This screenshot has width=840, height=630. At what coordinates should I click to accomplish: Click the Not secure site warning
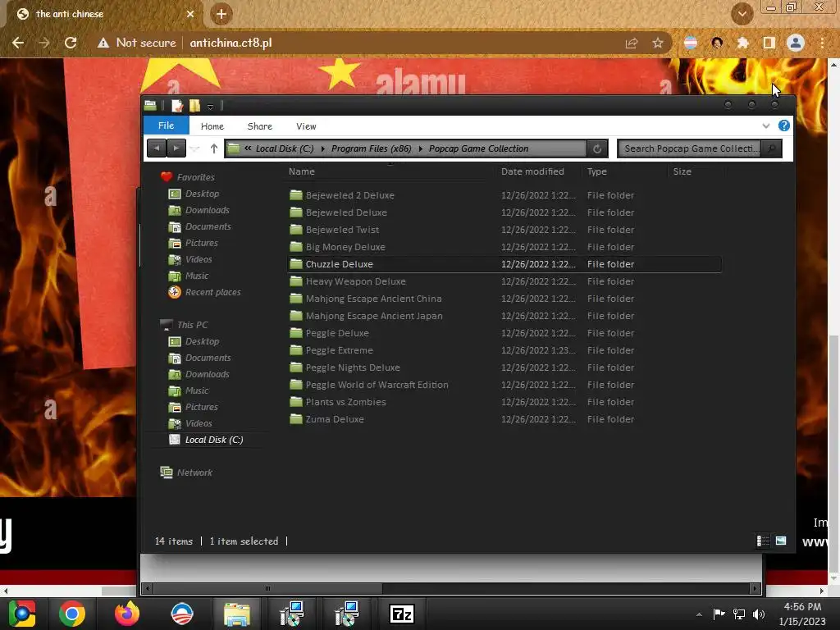click(x=136, y=43)
